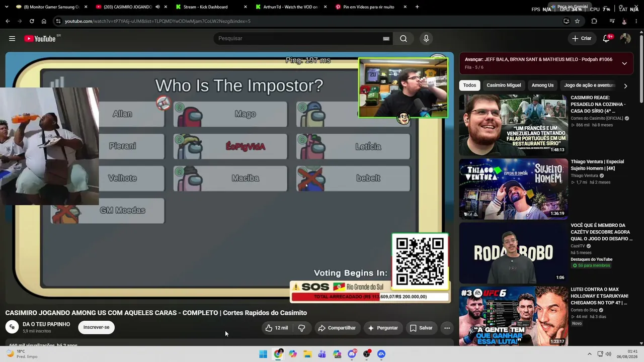Open the Chrome profile avatar
The image size is (644, 362).
coord(624,21)
